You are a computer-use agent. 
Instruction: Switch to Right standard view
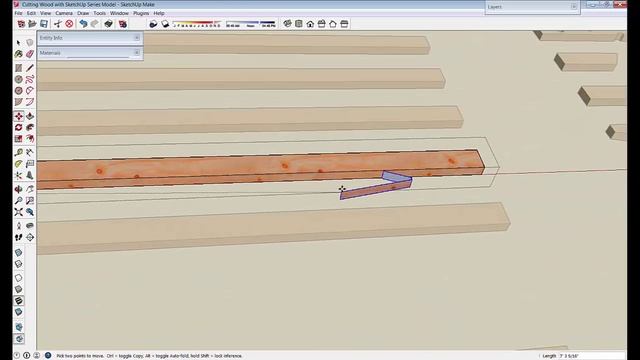coord(322,24)
